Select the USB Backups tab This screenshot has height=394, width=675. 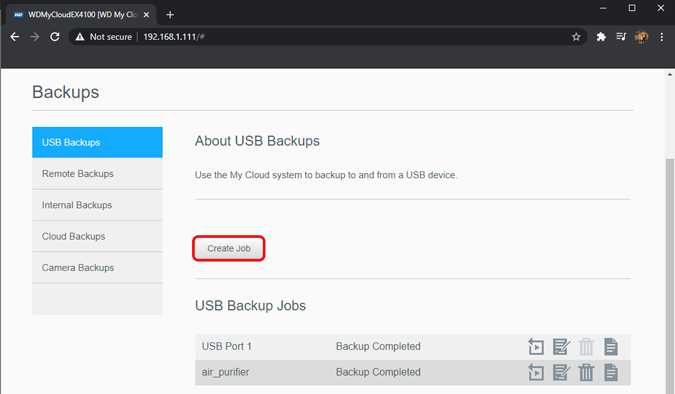click(x=97, y=142)
